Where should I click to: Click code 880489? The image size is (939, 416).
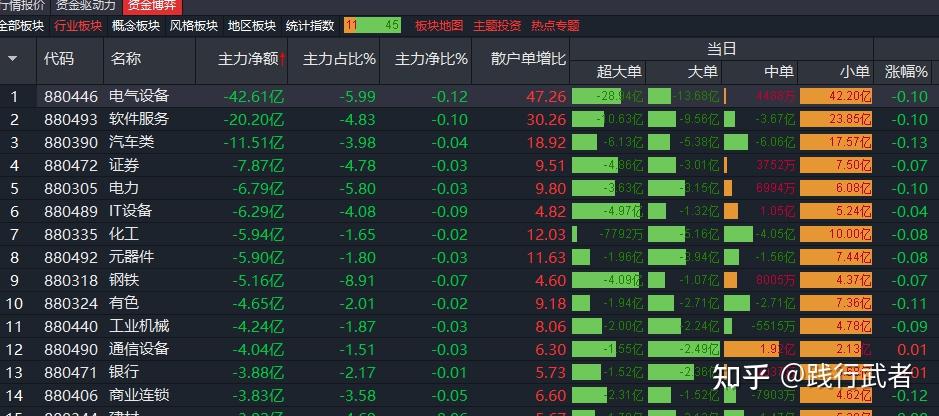tap(71, 212)
